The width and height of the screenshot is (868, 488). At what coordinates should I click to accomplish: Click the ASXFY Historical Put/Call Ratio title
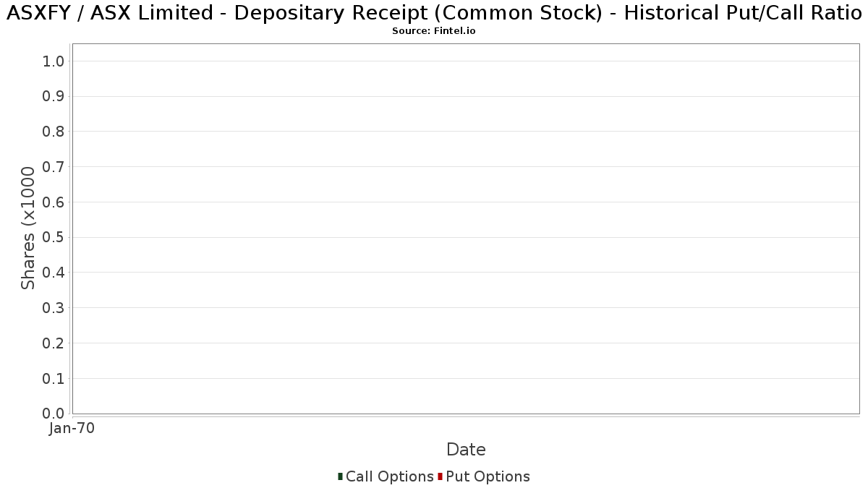point(434,13)
